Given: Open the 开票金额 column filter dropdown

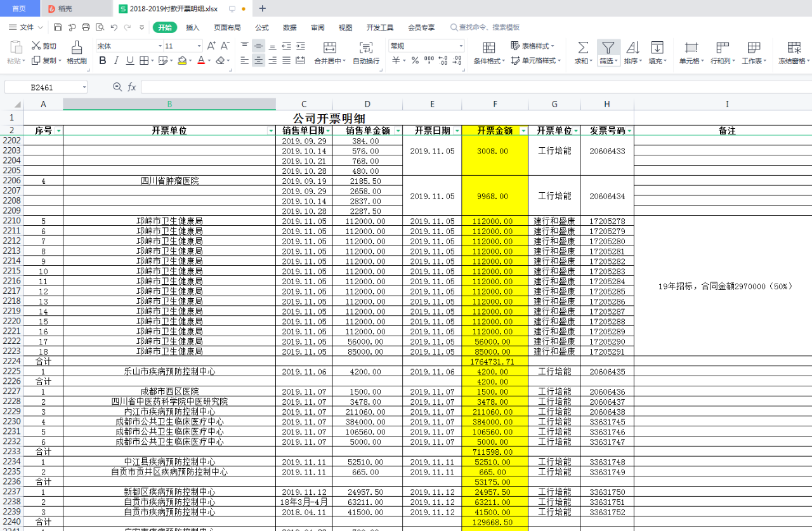Looking at the screenshot, I should (523, 131).
